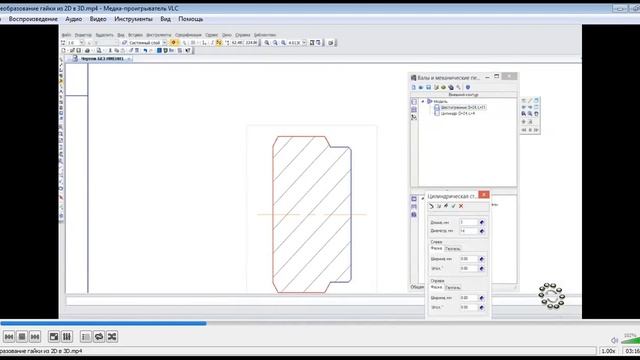640x360 pixels.
Task: Adjust VLC volume slider
Action: (630, 339)
